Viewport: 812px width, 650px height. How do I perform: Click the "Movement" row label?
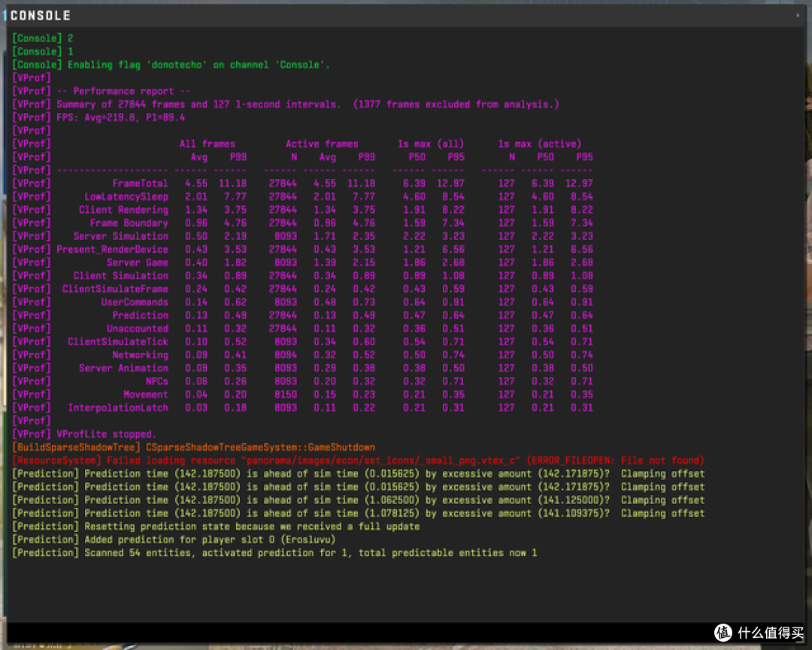(x=146, y=394)
